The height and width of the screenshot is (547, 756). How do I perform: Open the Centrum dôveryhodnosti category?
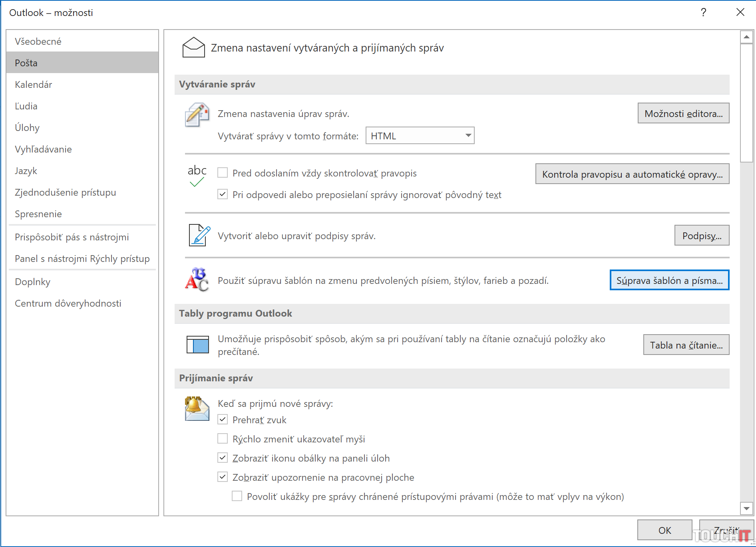(68, 303)
